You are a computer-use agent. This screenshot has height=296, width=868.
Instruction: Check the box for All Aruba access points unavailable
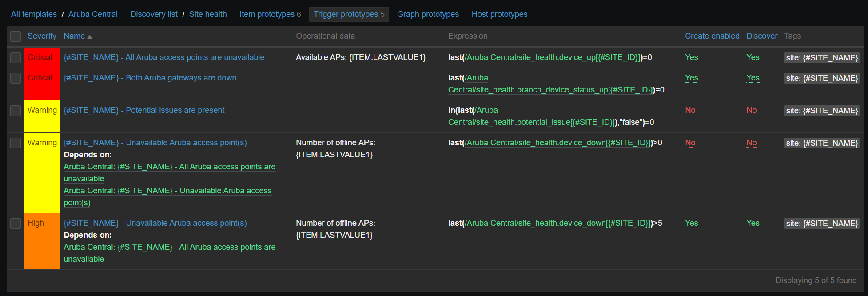tap(16, 58)
